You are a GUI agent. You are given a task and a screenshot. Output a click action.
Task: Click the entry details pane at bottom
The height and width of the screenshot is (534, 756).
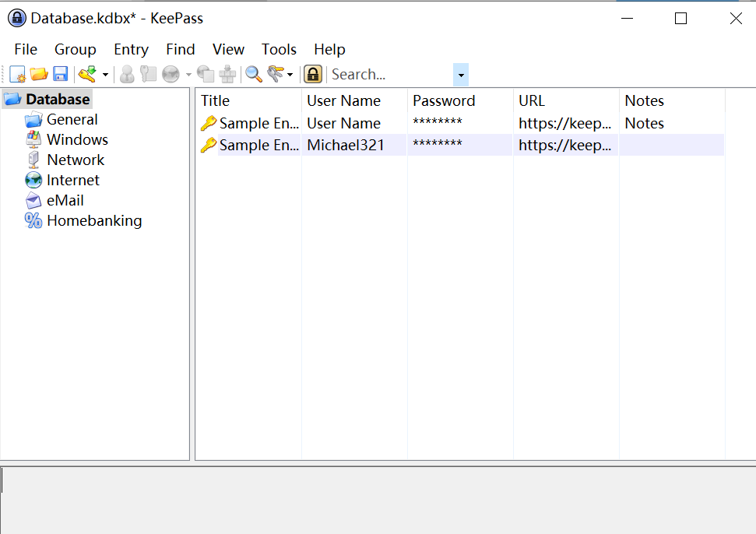click(378, 501)
